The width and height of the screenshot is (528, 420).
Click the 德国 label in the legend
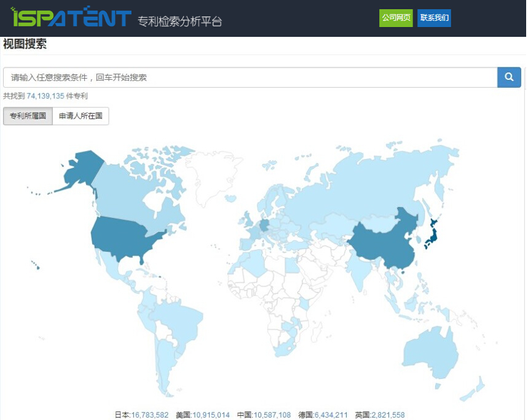coord(305,415)
